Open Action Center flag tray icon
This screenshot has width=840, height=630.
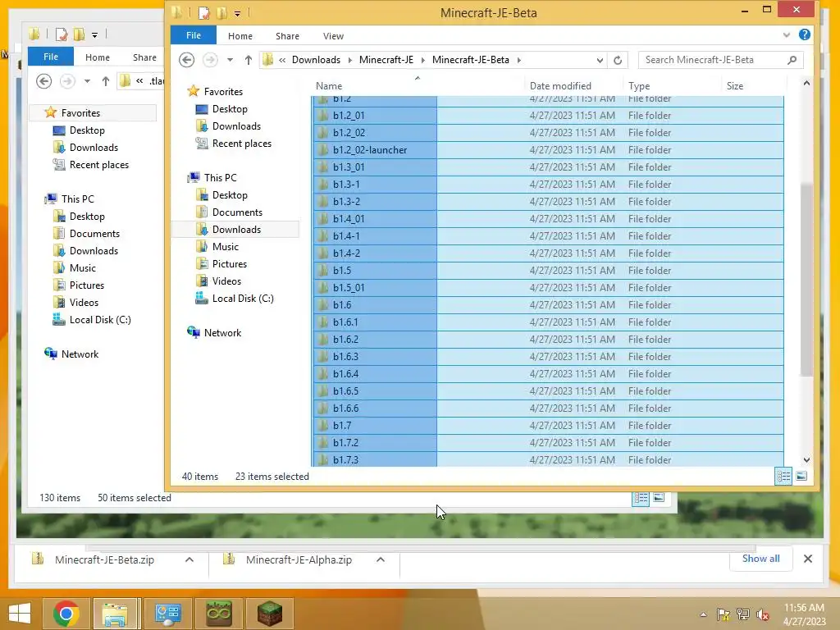click(x=724, y=614)
